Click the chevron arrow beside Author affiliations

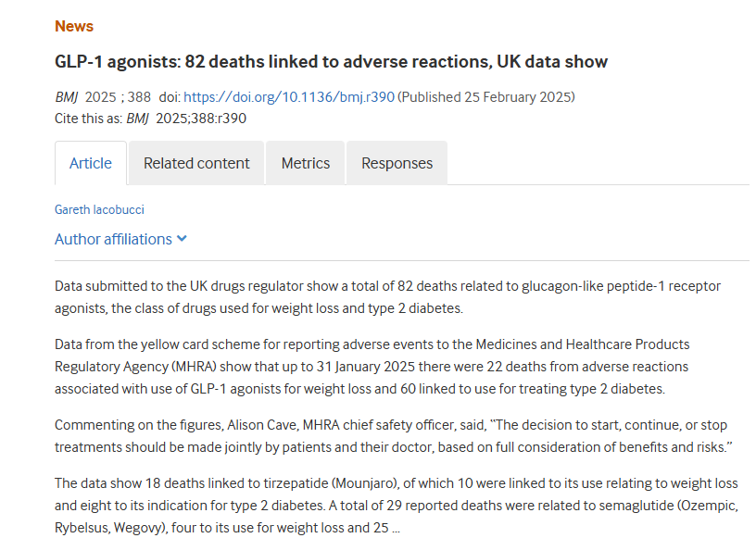click(x=183, y=239)
